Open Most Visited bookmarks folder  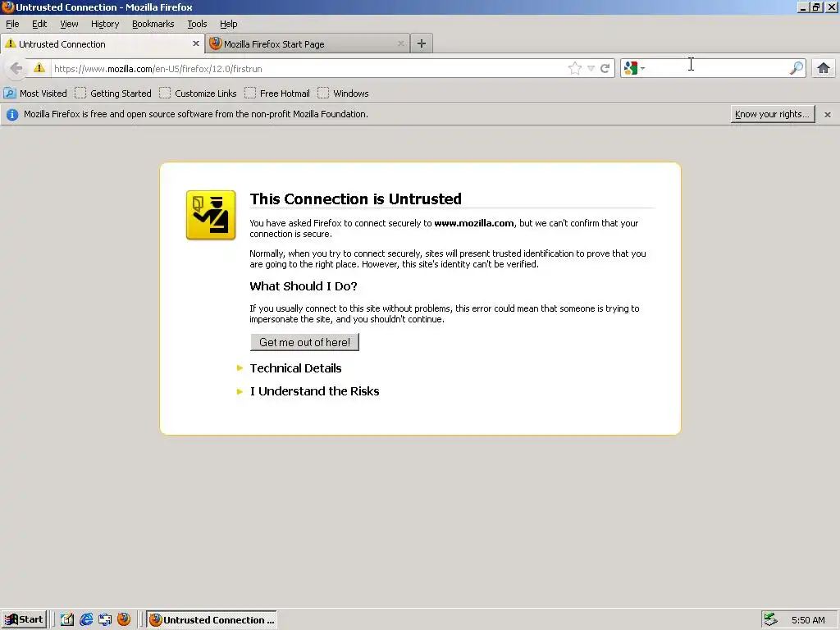[35, 94]
